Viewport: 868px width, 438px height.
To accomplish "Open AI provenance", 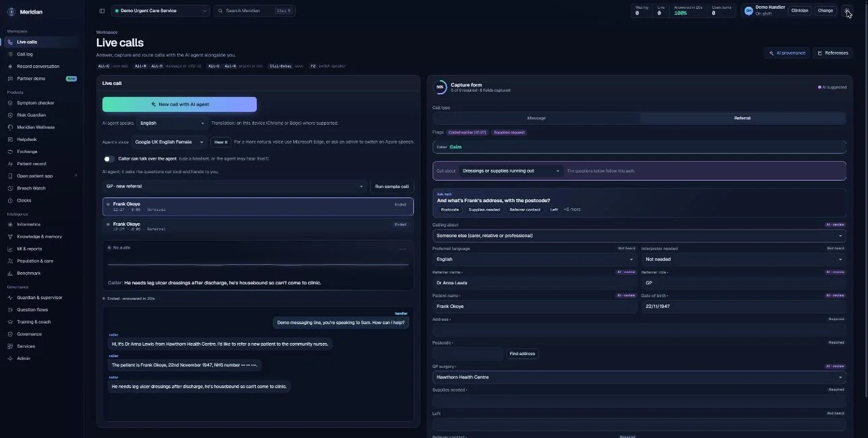I will (x=787, y=53).
